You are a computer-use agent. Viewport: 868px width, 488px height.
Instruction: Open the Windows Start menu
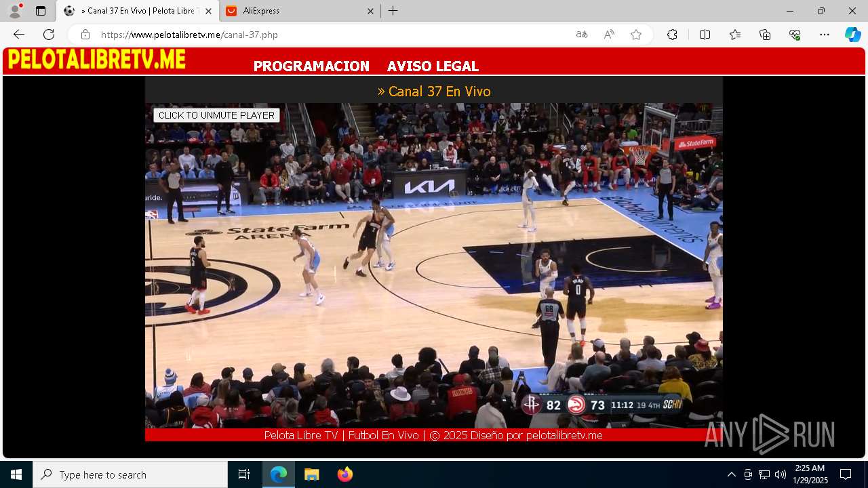(16, 474)
